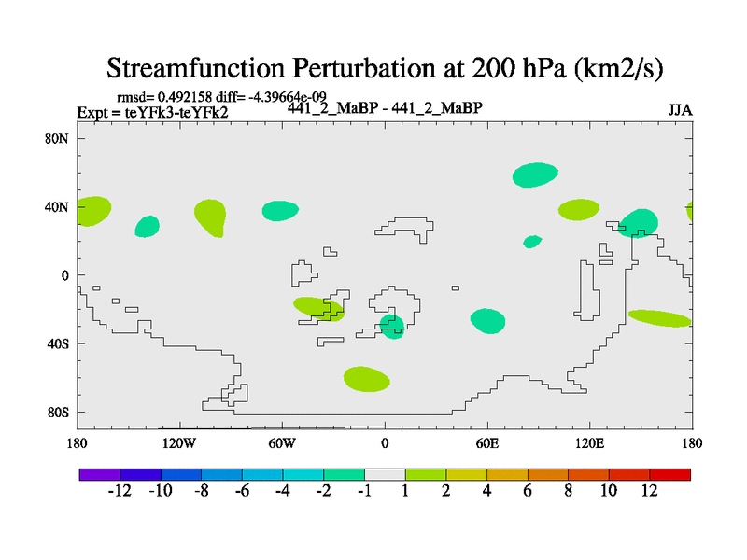This screenshot has width=747, height=560.
Task: Click the 80N latitude axis label
Action: [58, 139]
